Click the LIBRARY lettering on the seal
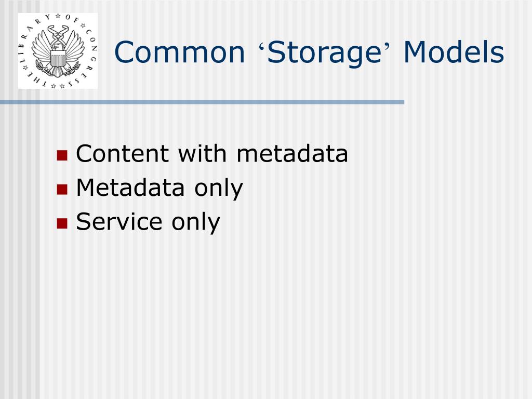Viewport: 532px width, 399px height. pyautogui.click(x=34, y=39)
